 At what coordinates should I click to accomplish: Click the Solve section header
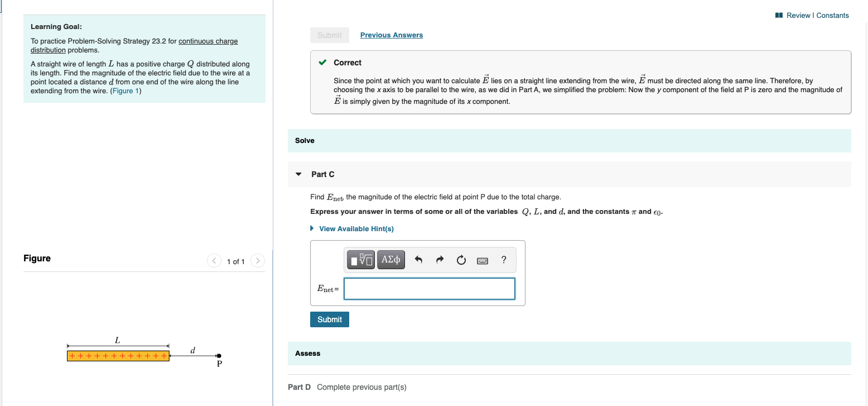point(304,140)
